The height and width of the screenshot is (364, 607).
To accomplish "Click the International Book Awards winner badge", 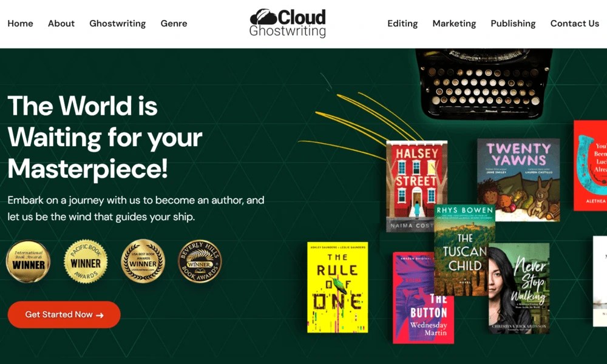I will tap(29, 261).
